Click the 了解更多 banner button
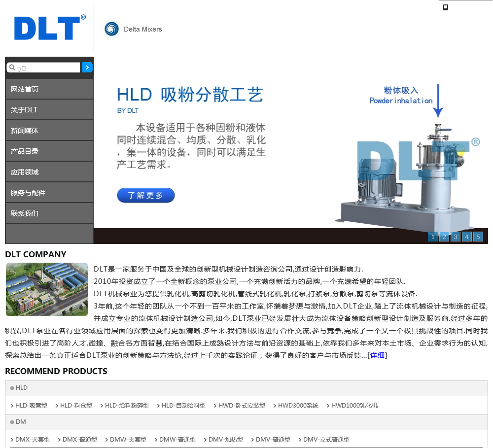 (145, 195)
